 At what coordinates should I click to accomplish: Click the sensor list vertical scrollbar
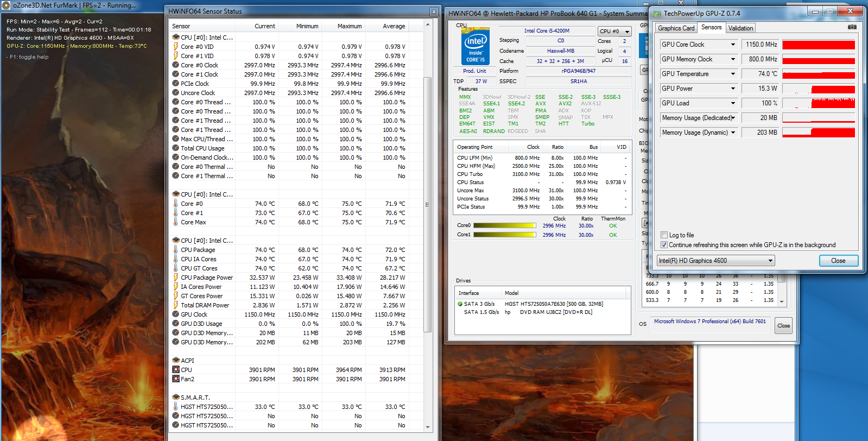(x=427, y=204)
